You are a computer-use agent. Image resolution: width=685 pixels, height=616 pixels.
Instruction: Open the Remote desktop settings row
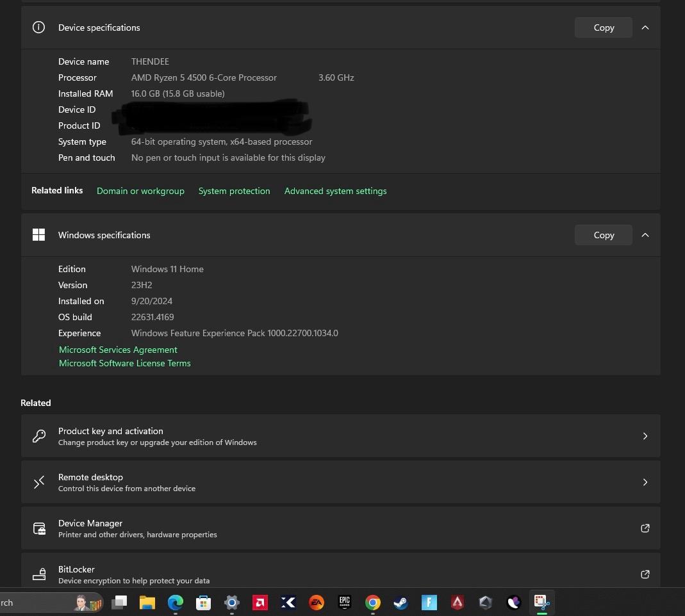(x=340, y=482)
